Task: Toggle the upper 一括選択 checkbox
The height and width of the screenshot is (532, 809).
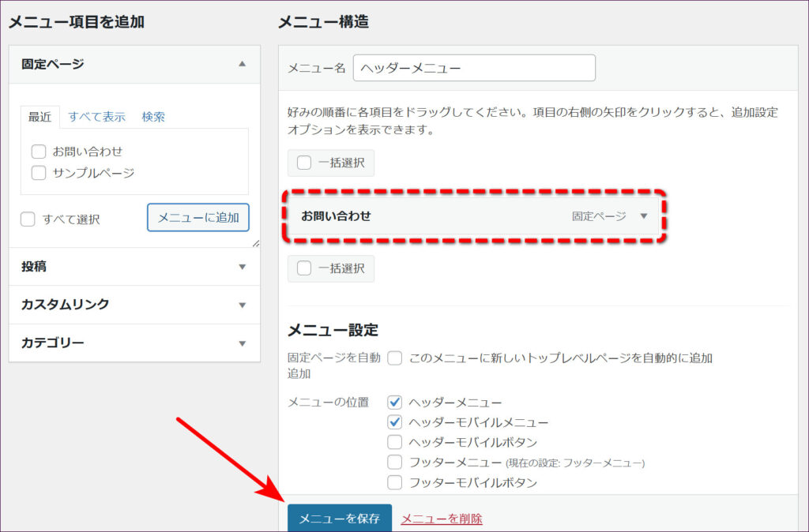Action: (304, 163)
